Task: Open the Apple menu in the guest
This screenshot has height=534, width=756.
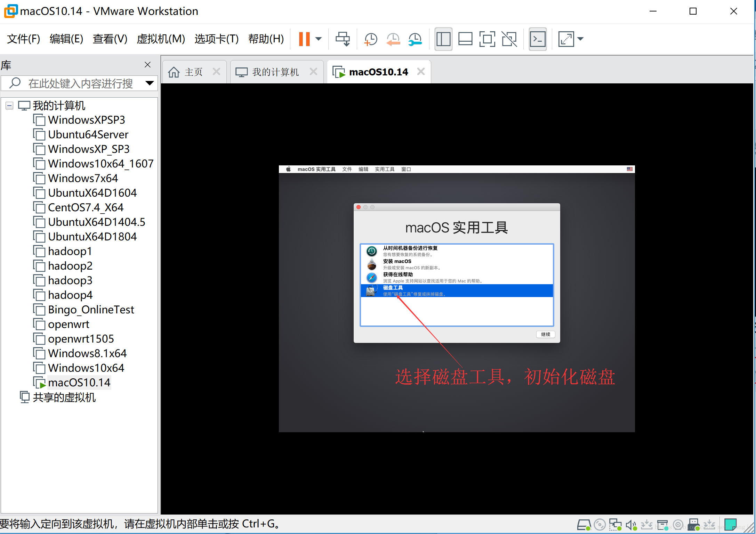Action: (288, 169)
